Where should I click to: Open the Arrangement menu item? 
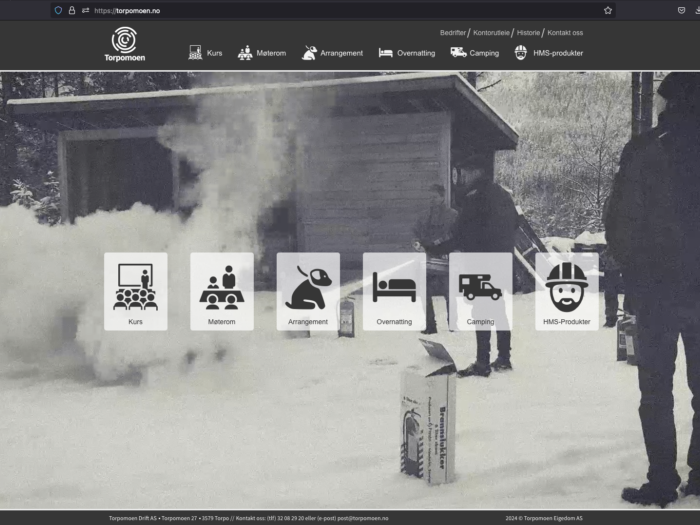(x=342, y=53)
